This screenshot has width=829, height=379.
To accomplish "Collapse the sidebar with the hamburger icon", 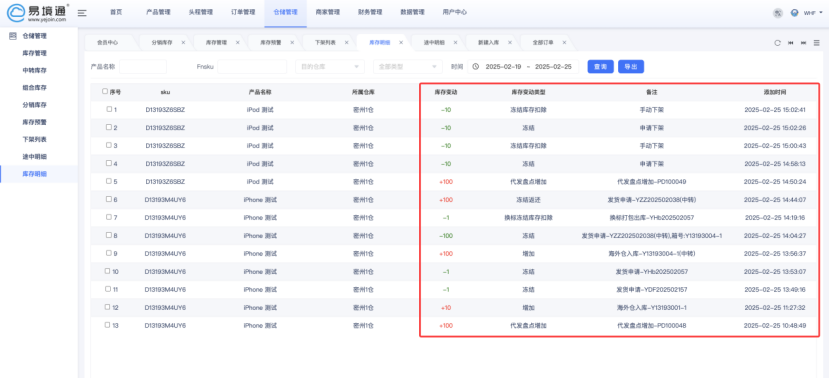I will (82, 13).
